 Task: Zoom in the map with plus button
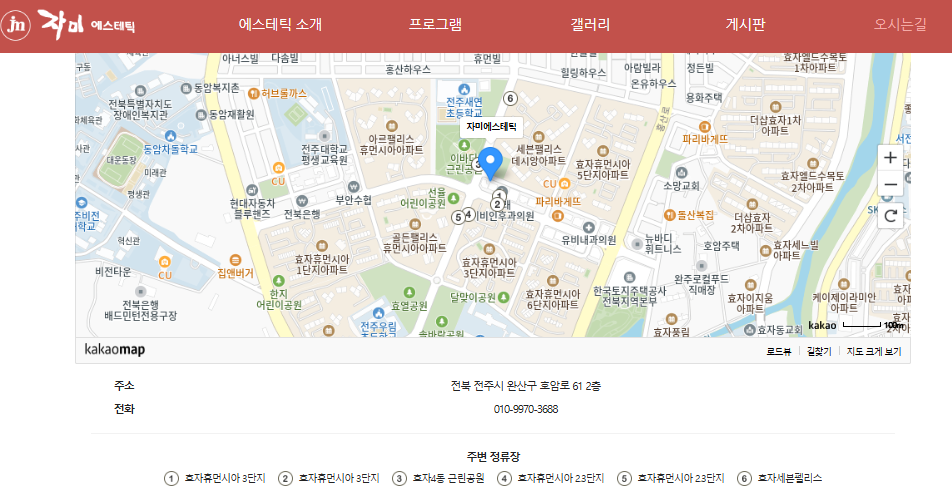tap(890, 158)
